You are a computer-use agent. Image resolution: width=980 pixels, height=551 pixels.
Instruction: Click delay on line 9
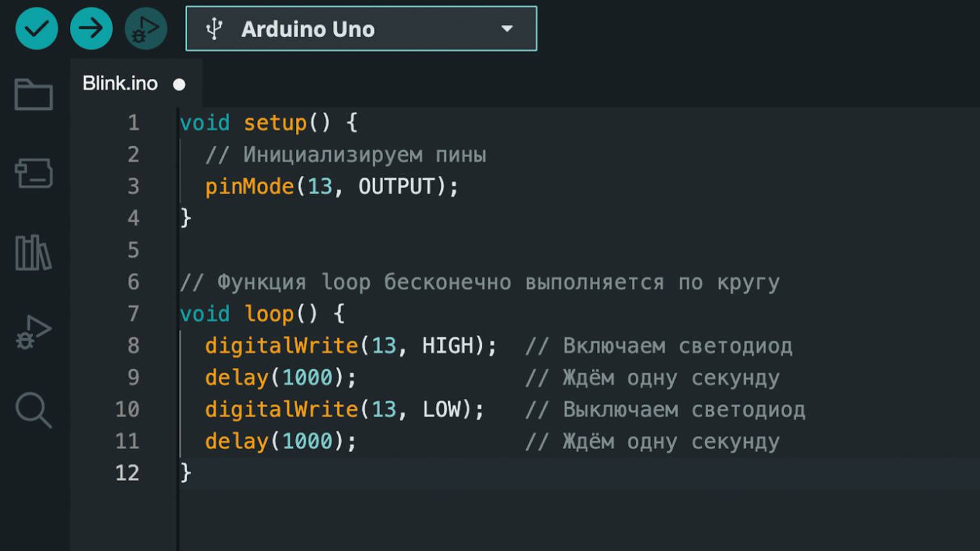coord(237,377)
